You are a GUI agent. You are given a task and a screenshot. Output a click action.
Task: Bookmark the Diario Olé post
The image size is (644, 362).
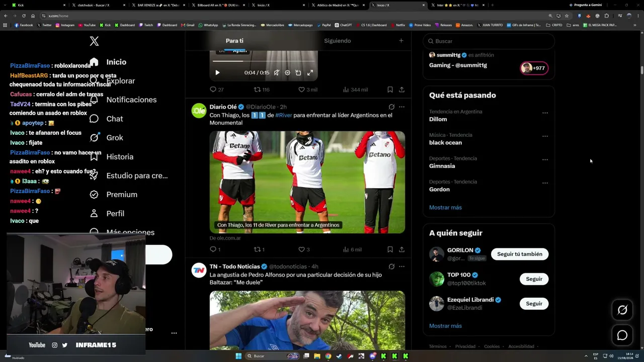coord(390,249)
